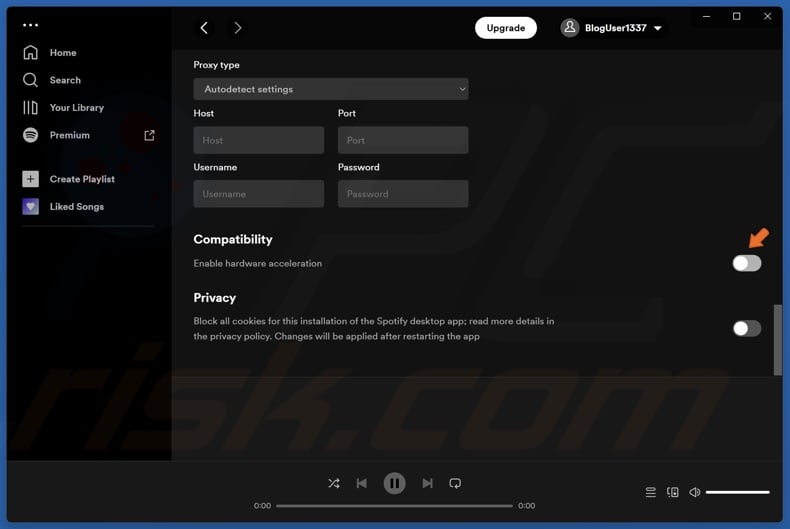
Task: Toggle the Block all cookies switch
Action: pyautogui.click(x=747, y=328)
